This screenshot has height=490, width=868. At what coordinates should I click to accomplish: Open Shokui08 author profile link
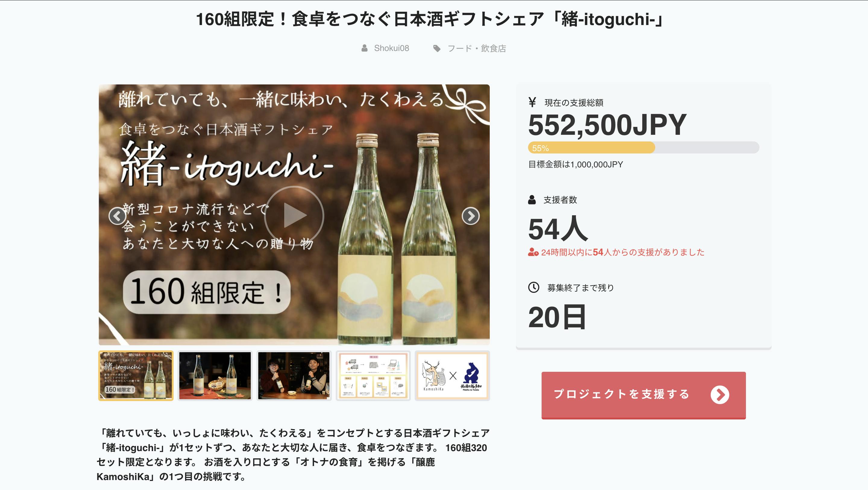pos(392,48)
